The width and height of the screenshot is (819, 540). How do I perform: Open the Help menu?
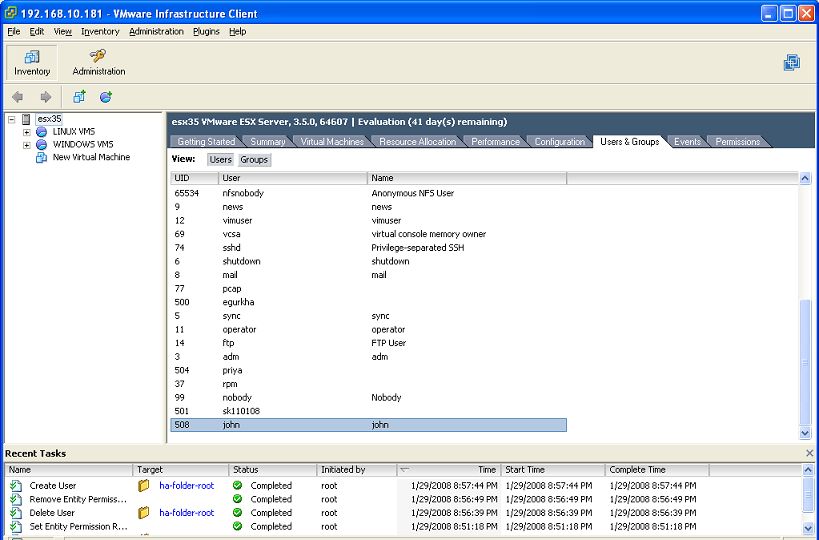tap(237, 32)
